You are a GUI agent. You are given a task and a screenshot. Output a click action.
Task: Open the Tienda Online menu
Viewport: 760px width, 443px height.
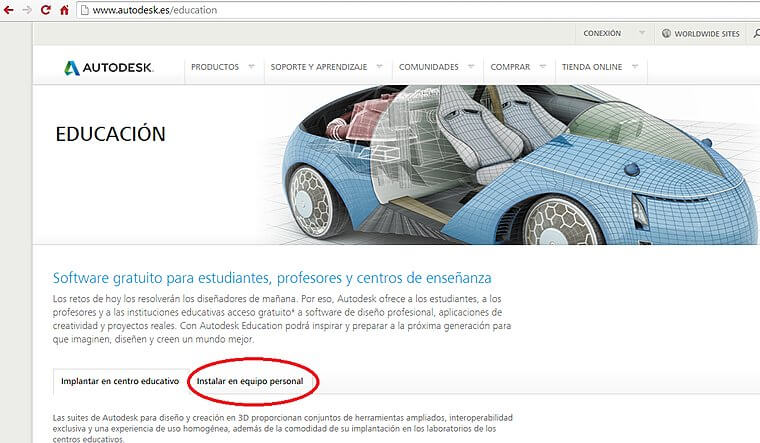coord(592,67)
